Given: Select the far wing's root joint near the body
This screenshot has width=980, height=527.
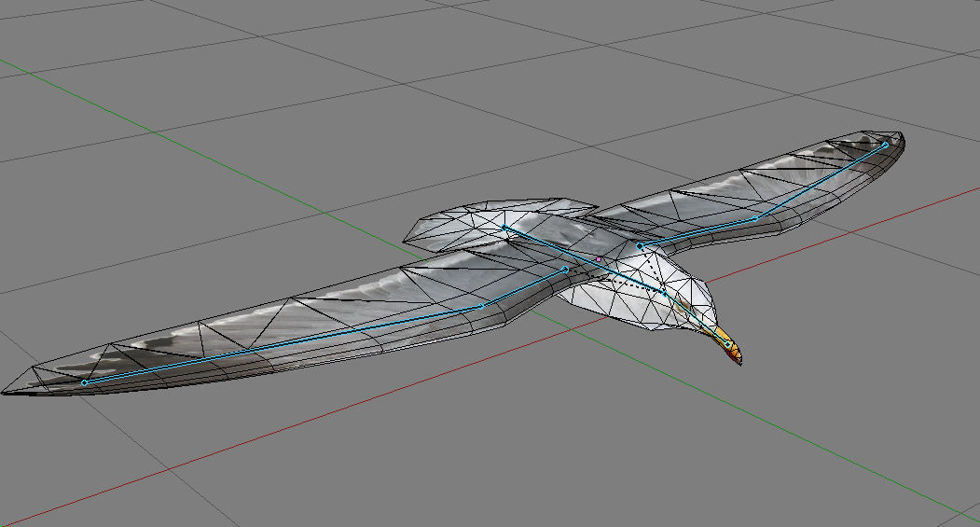Looking at the screenshot, I should coord(640,246).
